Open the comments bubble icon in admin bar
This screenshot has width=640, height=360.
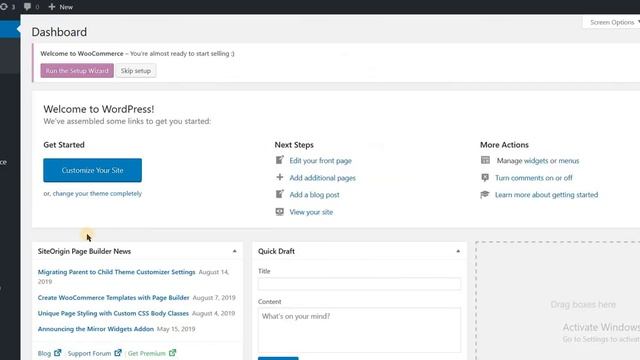point(27,7)
